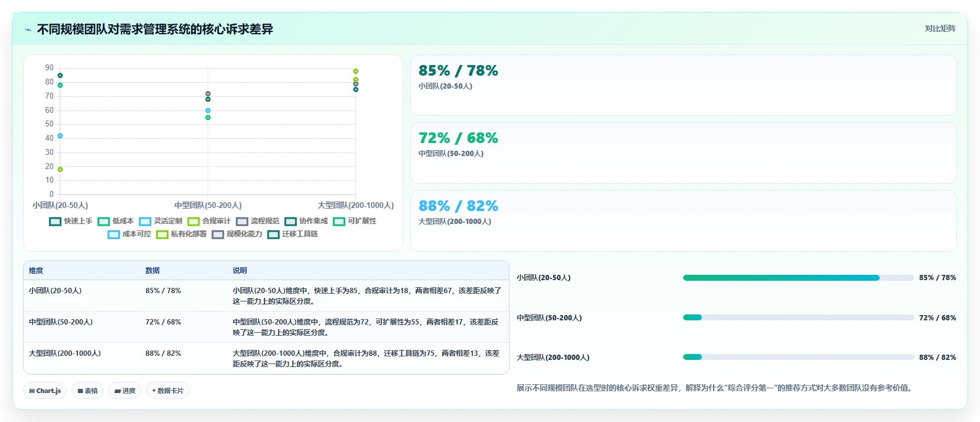
Task: Click the description mentioning 流程规范为72
Action: click(366, 327)
